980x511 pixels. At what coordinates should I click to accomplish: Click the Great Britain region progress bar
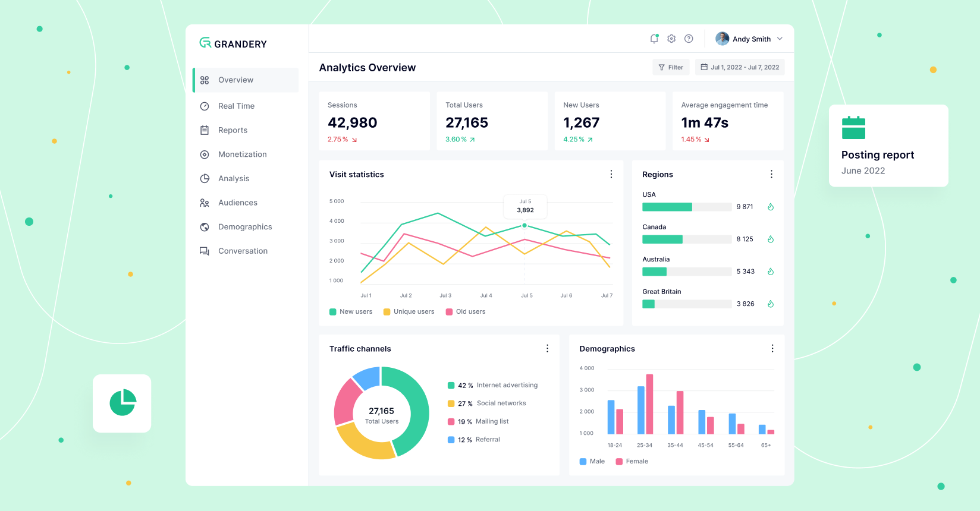coord(687,304)
